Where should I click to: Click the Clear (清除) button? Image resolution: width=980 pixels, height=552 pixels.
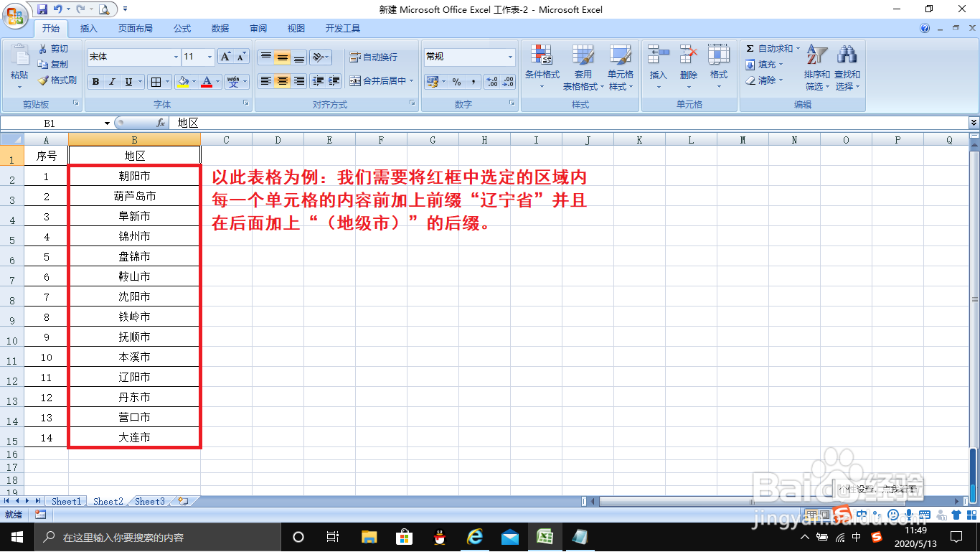pyautogui.click(x=764, y=80)
